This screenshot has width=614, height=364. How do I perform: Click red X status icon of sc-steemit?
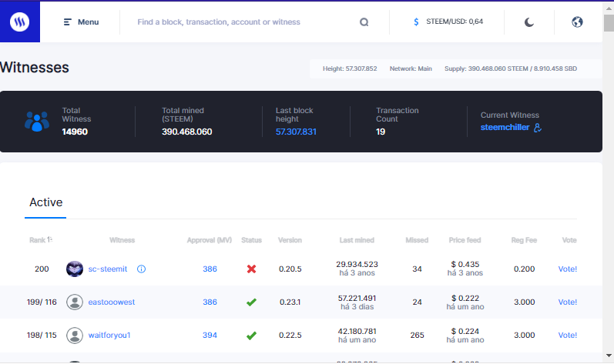(251, 269)
